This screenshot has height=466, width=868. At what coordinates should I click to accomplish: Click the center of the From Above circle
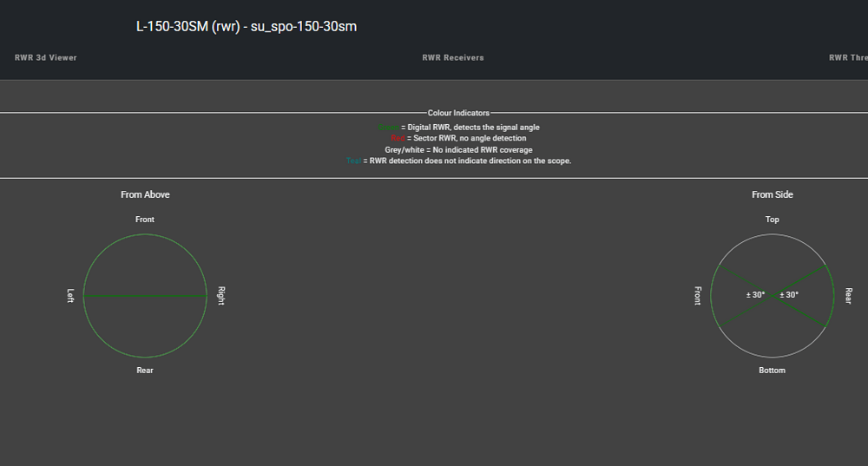coord(145,296)
